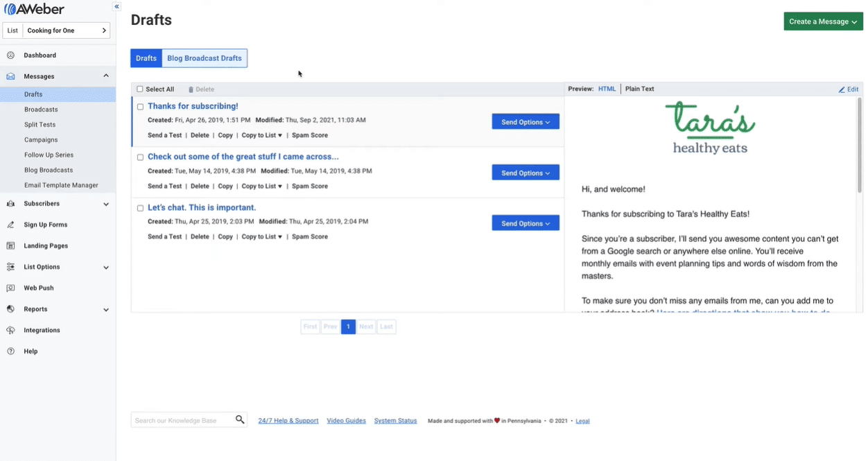Image resolution: width=868 pixels, height=461 pixels.
Task: Open Send Options for 'Check out some' draft
Action: [x=526, y=173]
